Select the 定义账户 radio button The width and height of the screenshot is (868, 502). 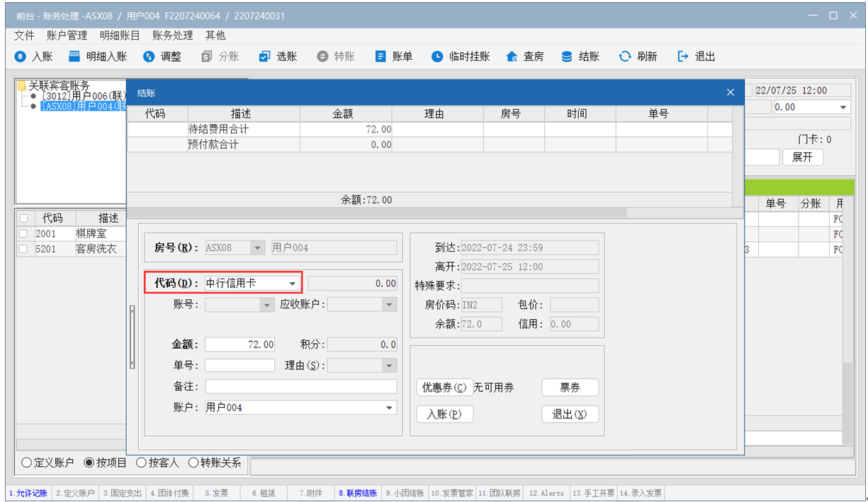(27, 462)
